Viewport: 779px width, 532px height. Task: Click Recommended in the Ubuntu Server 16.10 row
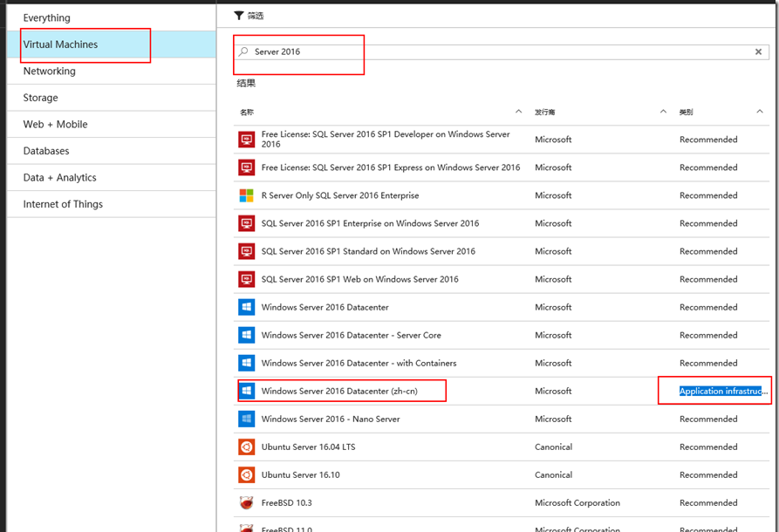click(708, 475)
